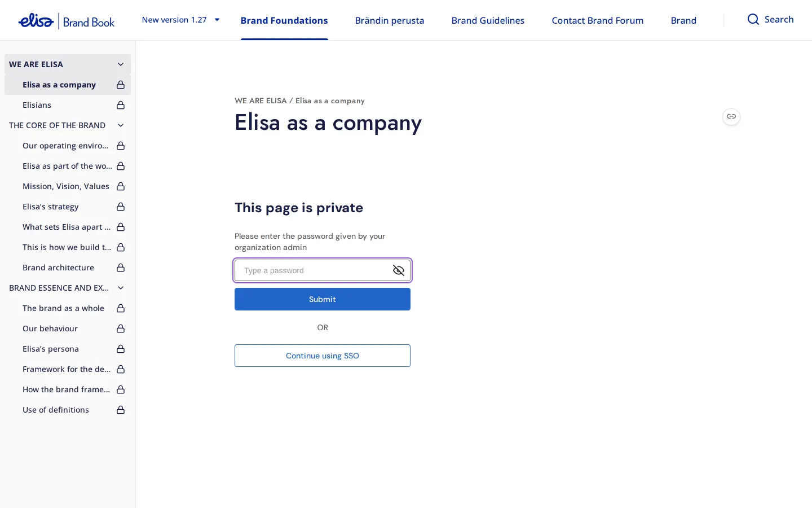Toggle password visibility with the eye icon
This screenshot has height=508, width=812.
(399, 270)
